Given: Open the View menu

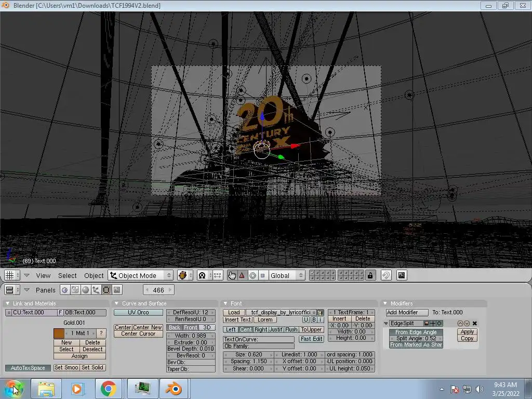Looking at the screenshot, I should point(43,276).
